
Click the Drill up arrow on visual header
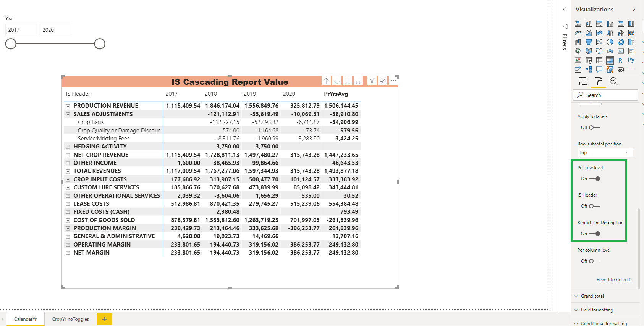point(326,81)
